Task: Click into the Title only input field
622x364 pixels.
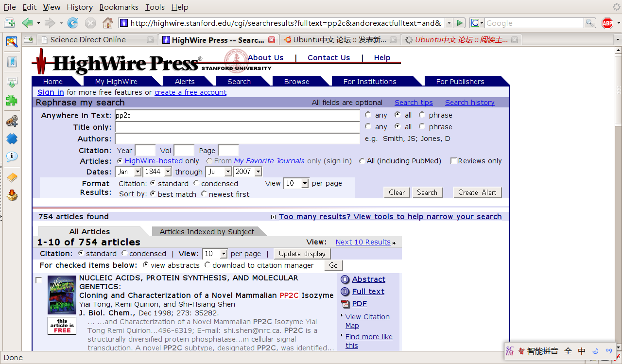Action: 237,127
